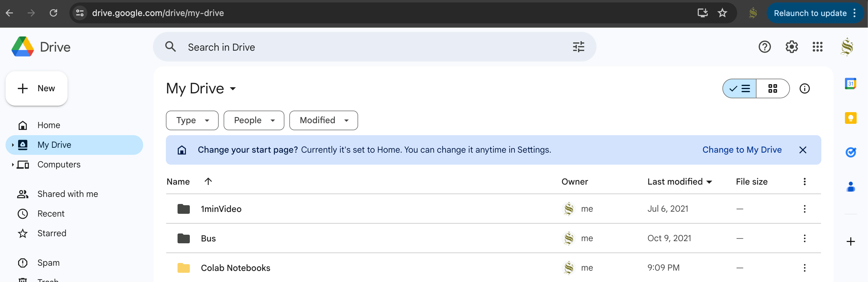Click the Help question mark icon

[x=764, y=47]
